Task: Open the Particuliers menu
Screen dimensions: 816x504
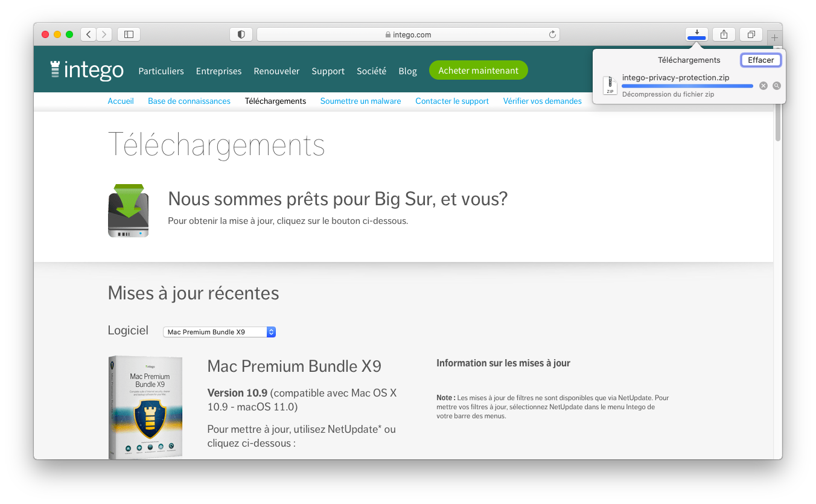Action: (161, 71)
